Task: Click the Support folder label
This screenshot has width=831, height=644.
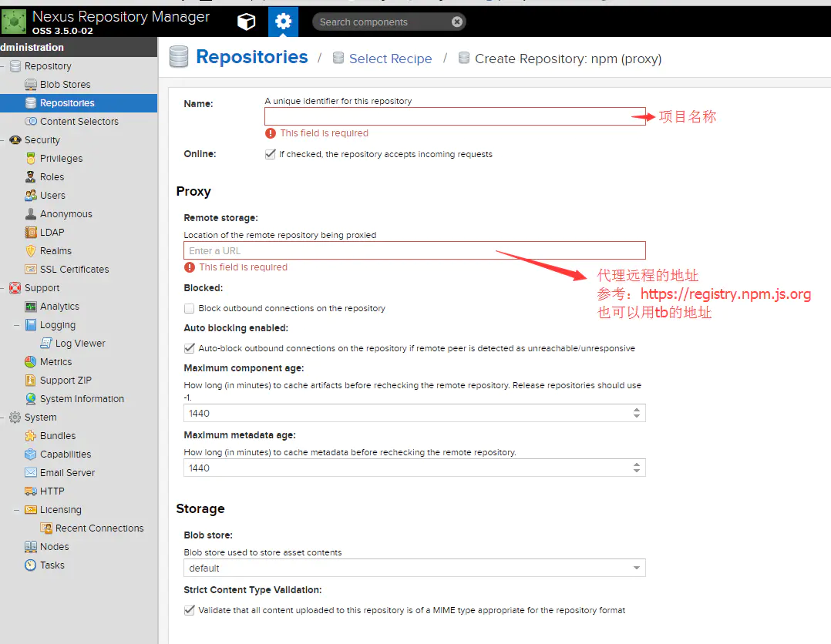Action: (x=42, y=288)
